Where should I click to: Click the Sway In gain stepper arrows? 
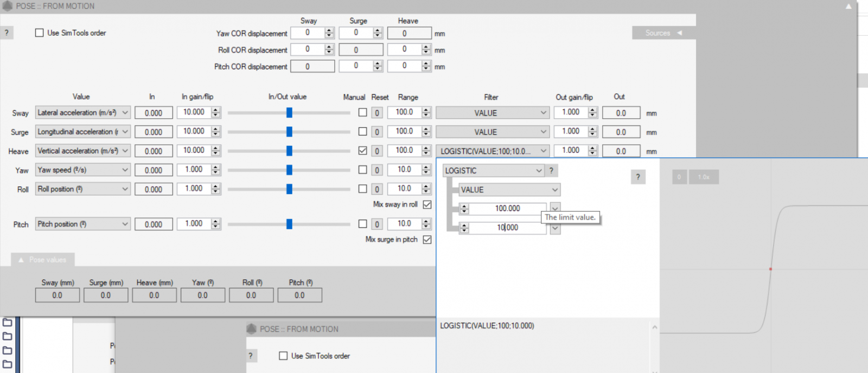tap(216, 112)
